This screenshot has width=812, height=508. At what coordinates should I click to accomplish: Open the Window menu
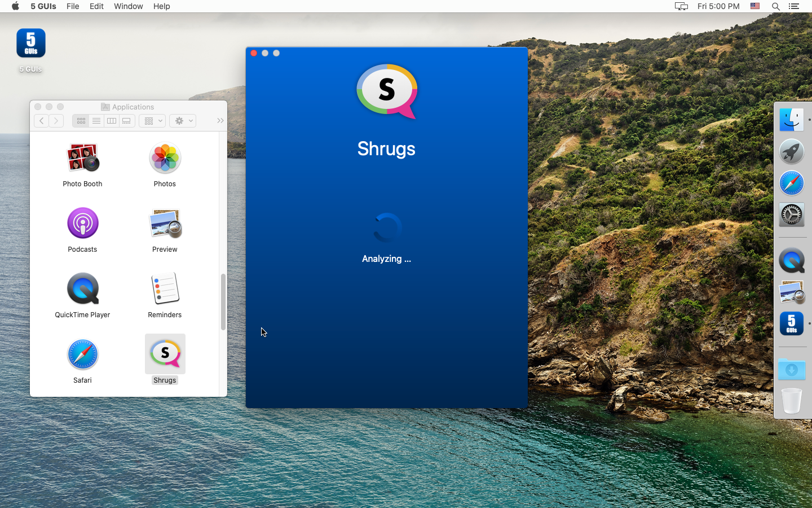128,6
